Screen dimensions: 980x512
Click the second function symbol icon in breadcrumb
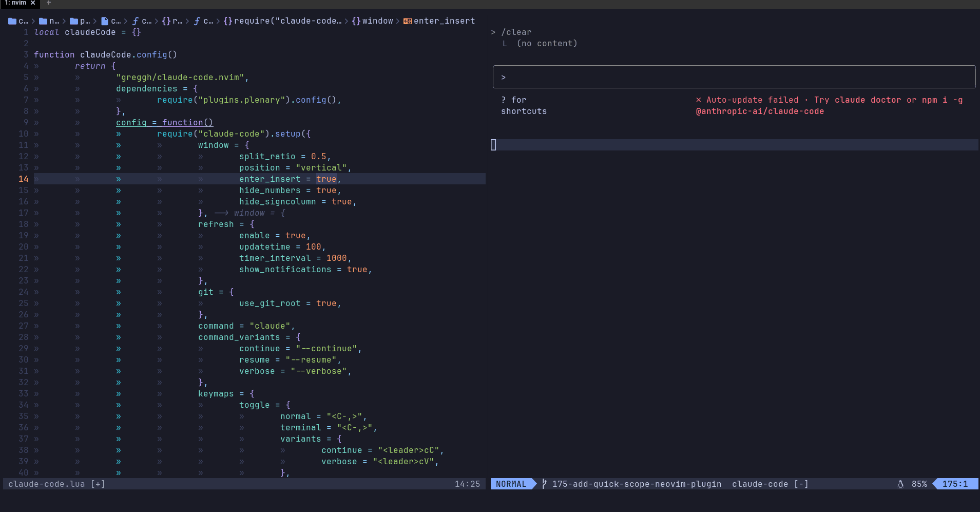pyautogui.click(x=197, y=21)
